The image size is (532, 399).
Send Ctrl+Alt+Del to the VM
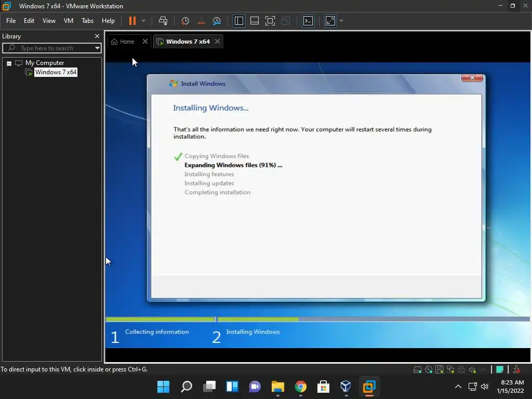click(x=163, y=21)
